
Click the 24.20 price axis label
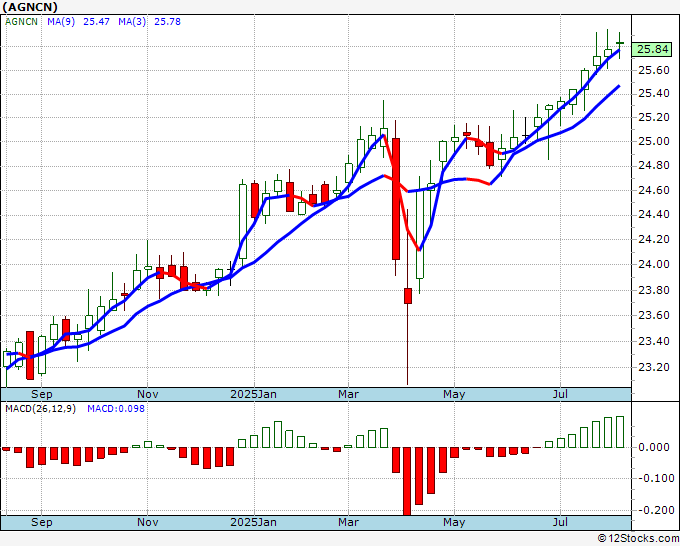pyautogui.click(x=654, y=239)
